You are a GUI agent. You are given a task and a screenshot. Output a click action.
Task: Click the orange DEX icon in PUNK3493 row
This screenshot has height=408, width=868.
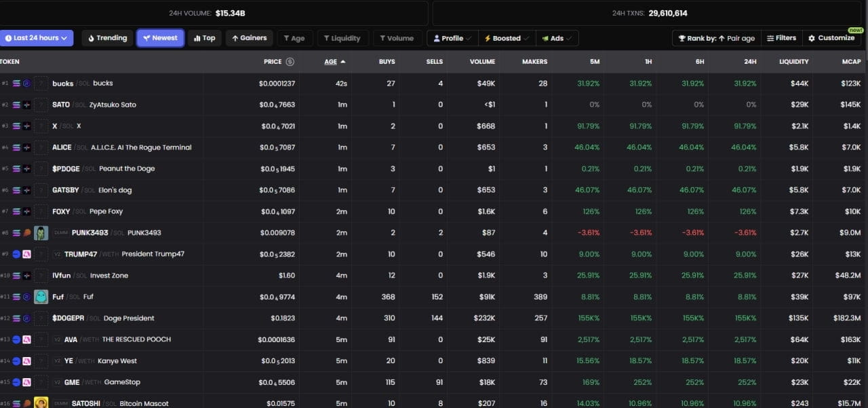pos(26,233)
